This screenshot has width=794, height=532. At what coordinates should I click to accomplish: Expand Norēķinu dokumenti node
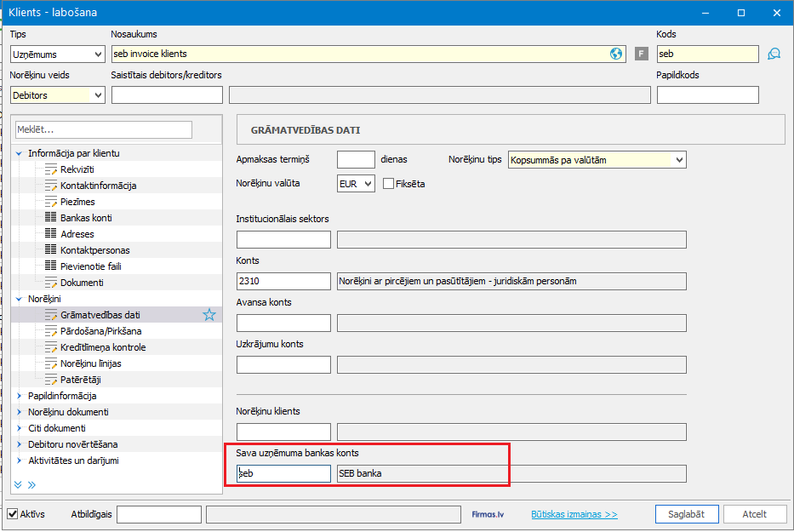tap(19, 413)
